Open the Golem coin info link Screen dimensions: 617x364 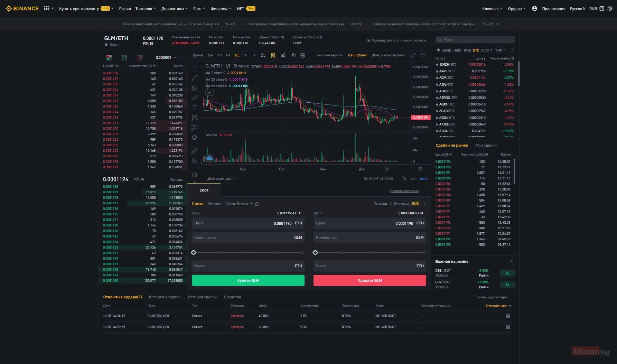click(x=114, y=45)
